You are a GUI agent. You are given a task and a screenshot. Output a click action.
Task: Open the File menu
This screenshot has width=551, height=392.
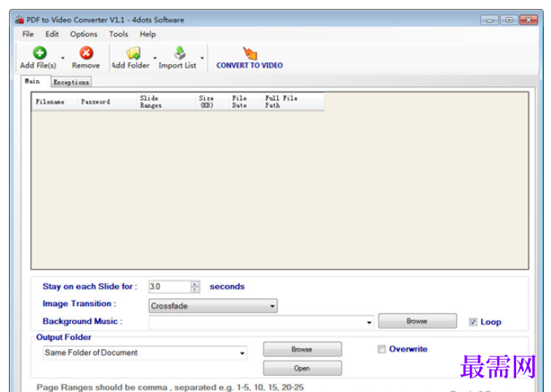(28, 34)
